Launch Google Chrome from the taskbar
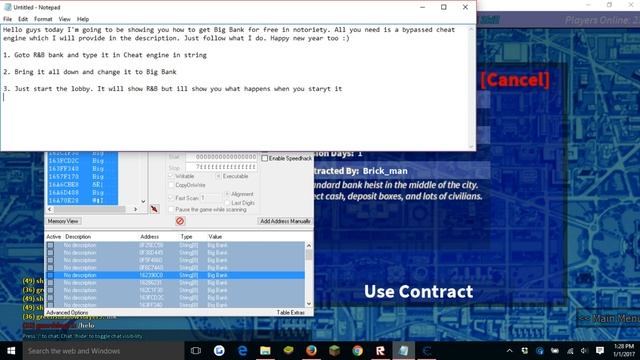 [358, 351]
